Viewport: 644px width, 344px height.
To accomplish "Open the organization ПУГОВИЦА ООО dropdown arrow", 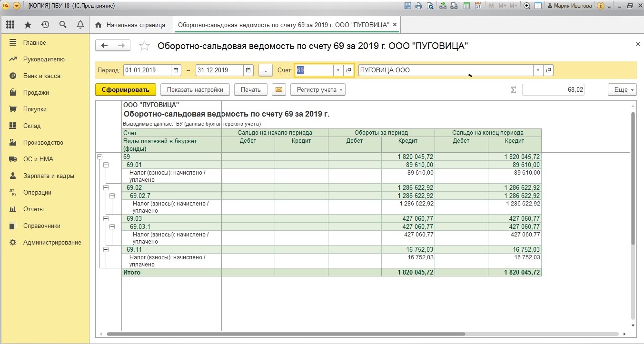I will tap(538, 70).
